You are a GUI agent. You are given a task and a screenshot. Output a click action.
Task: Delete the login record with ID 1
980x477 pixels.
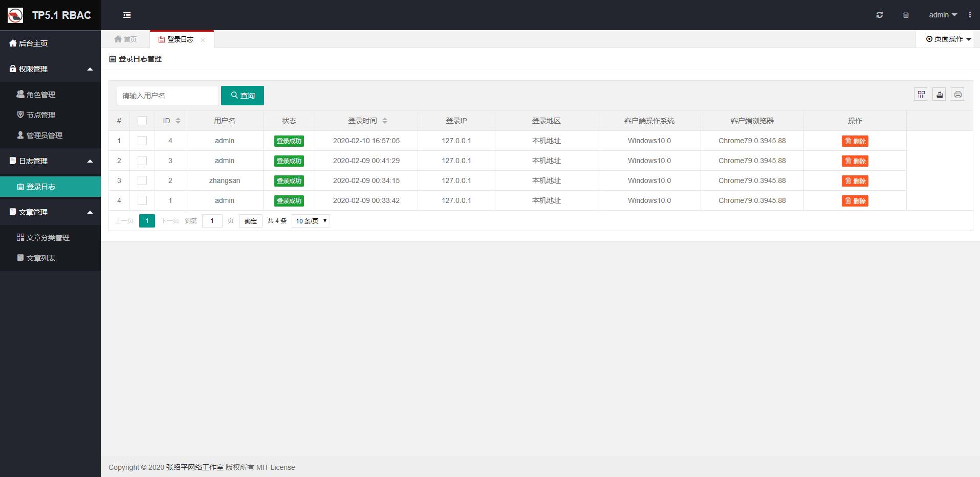click(x=855, y=201)
